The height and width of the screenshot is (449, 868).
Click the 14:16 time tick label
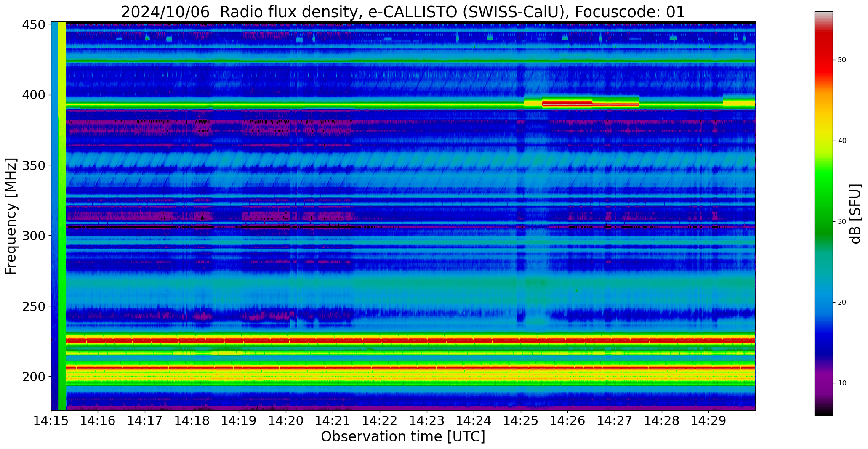click(98, 420)
